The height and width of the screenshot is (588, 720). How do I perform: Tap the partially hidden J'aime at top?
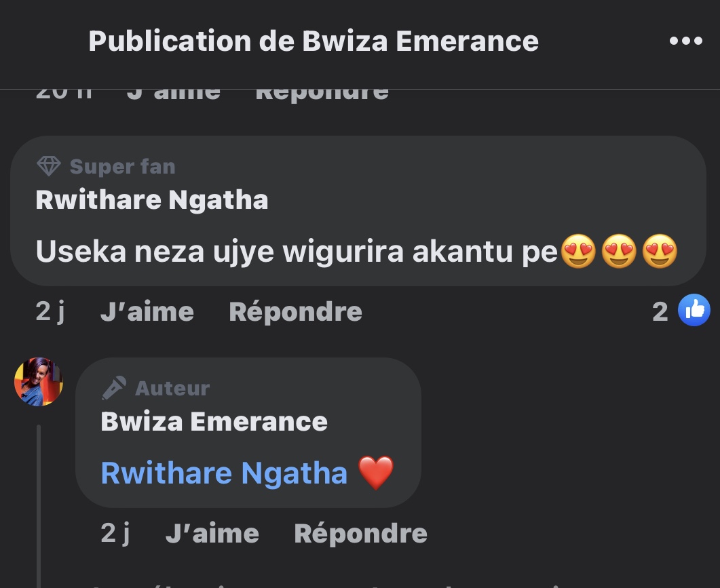tap(174, 94)
